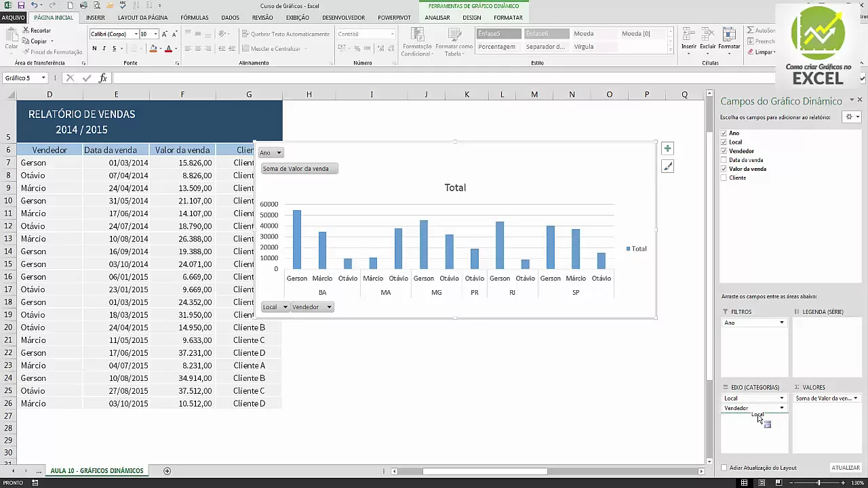Screen dimensions: 868x488
Task: Open Ano dropdown in Filtros area
Action: click(x=782, y=323)
